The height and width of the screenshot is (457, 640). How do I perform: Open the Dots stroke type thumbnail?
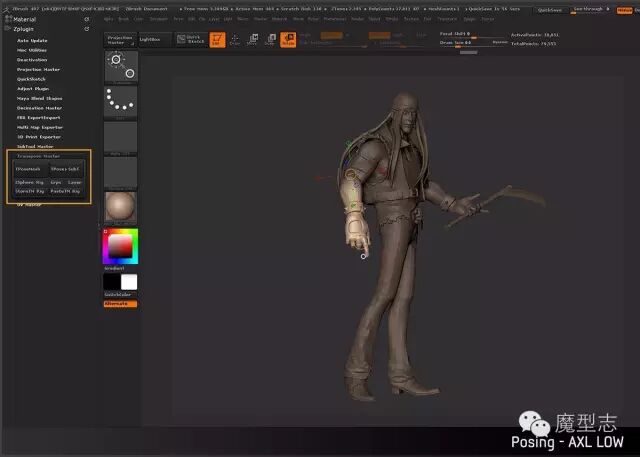pos(121,102)
